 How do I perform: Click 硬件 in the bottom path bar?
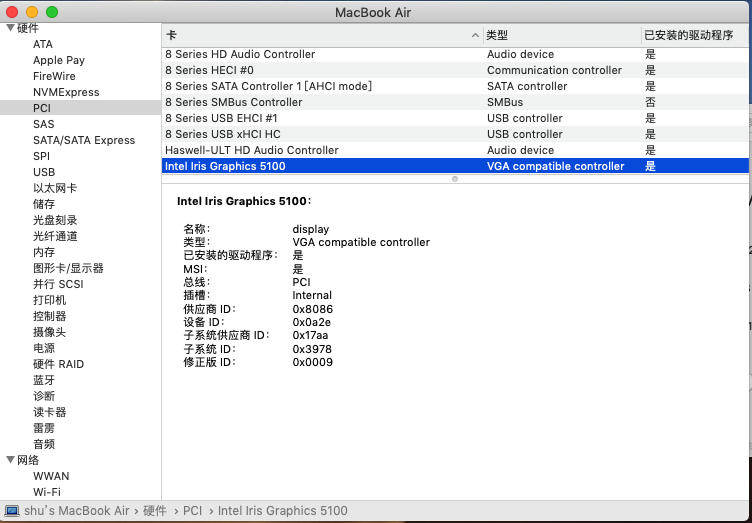[155, 511]
